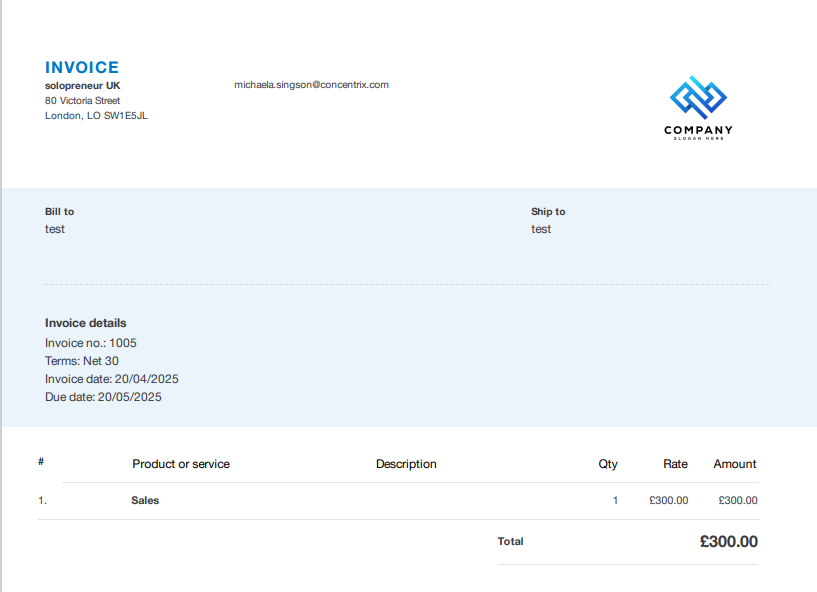The image size is (817, 592).
Task: Click the Product or service column header
Action: [181, 464]
